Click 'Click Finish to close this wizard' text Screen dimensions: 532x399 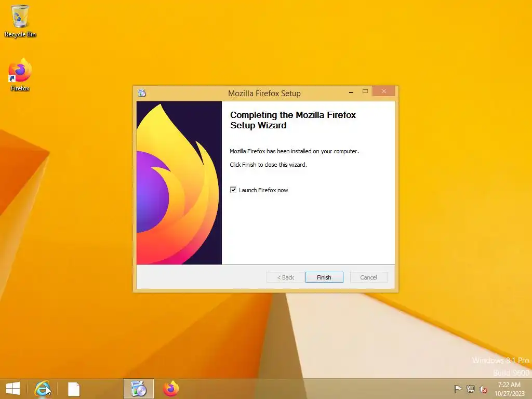(268, 165)
